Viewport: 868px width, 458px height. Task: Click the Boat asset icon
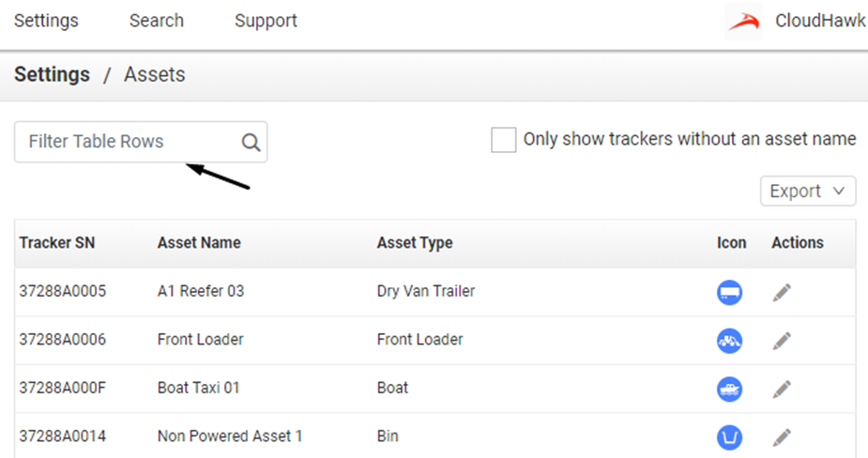730,389
